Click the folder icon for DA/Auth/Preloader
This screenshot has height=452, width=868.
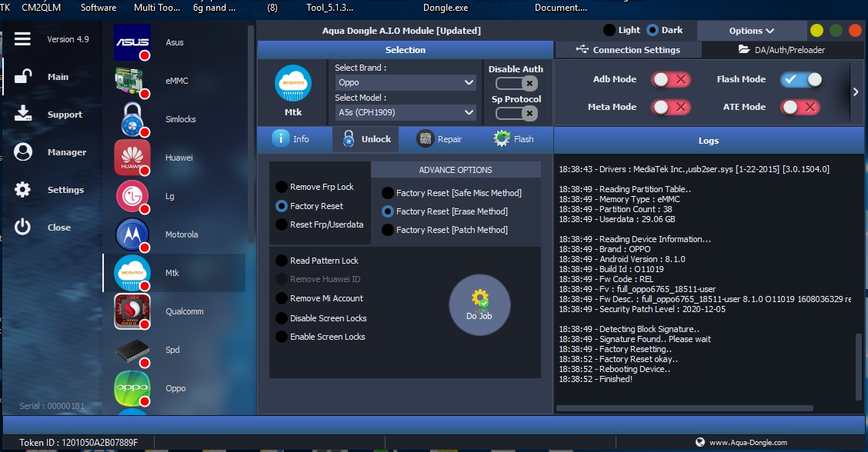click(x=744, y=49)
